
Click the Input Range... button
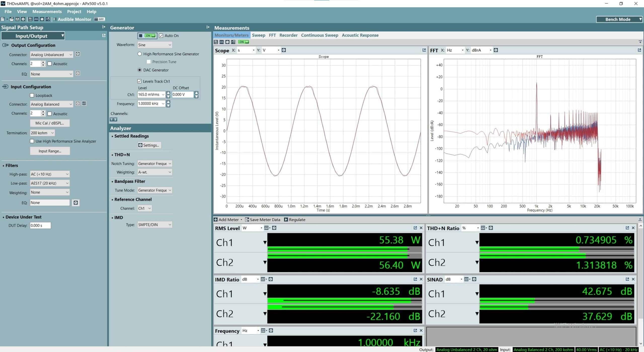[50, 151]
